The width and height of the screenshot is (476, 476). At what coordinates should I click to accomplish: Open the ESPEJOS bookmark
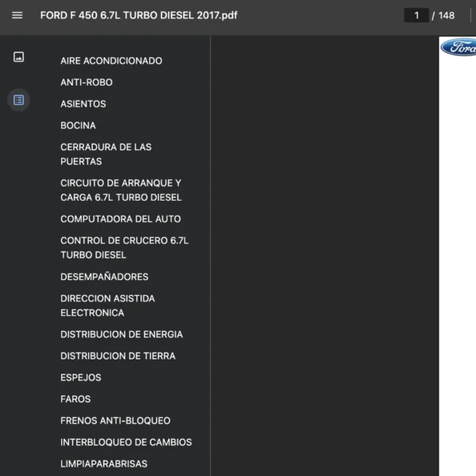[x=81, y=378]
